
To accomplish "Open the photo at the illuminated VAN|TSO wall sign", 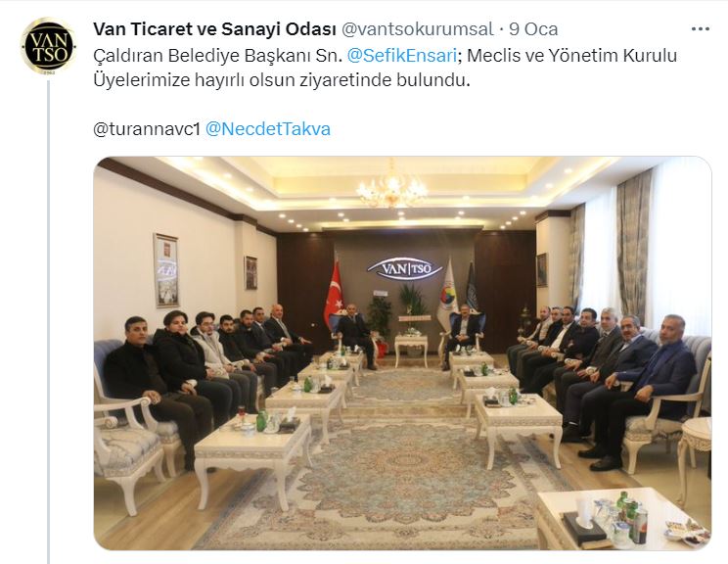I will pos(405,269).
